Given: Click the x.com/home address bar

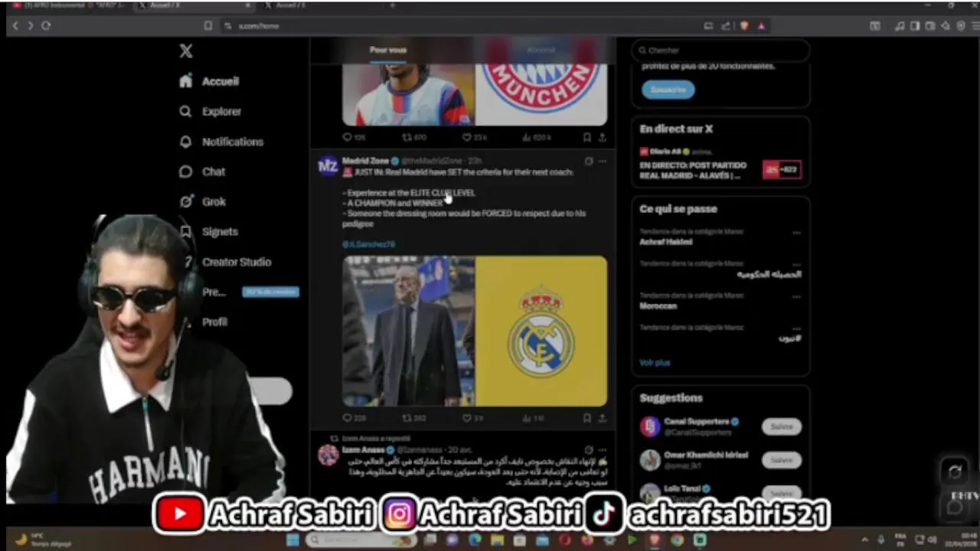Looking at the screenshot, I should [x=459, y=25].
